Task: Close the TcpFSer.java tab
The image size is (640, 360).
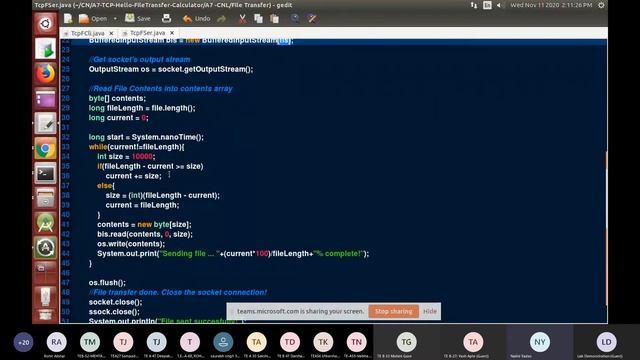Action: point(172,33)
